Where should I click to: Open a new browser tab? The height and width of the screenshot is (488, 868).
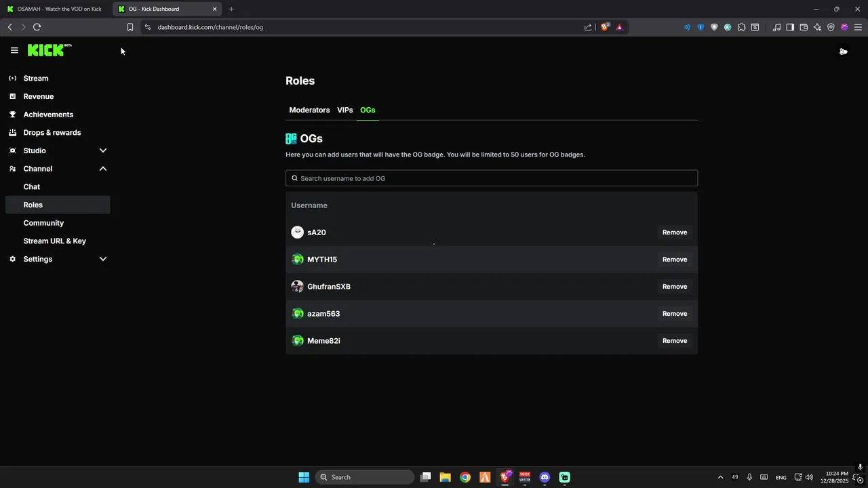pyautogui.click(x=231, y=9)
